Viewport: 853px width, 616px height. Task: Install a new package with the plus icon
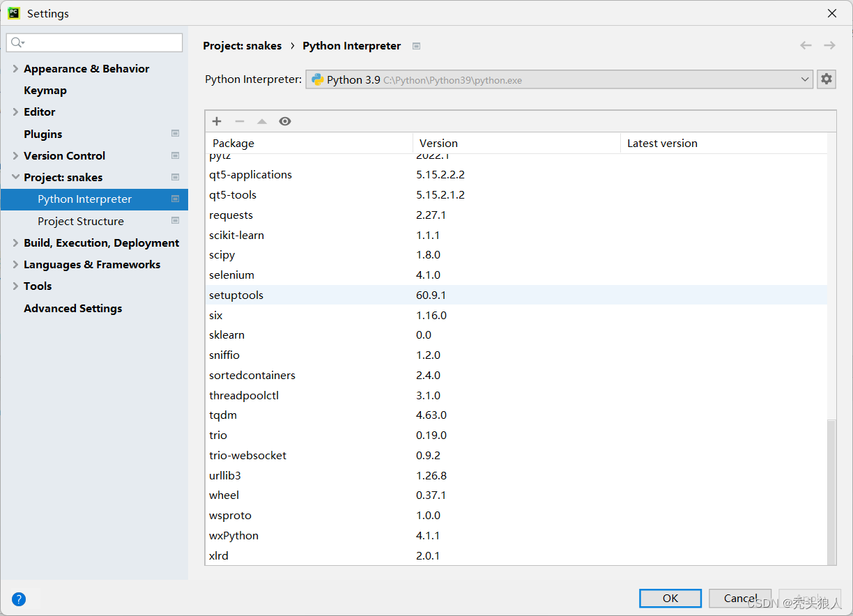(216, 121)
